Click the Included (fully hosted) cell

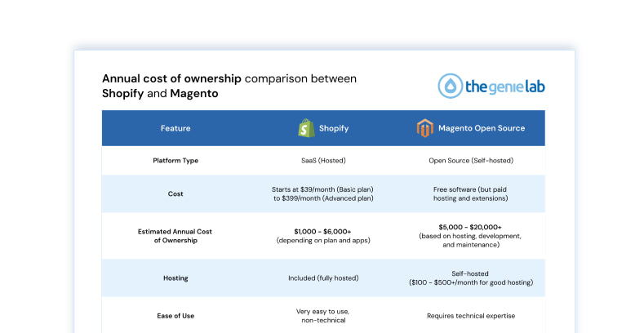click(323, 277)
